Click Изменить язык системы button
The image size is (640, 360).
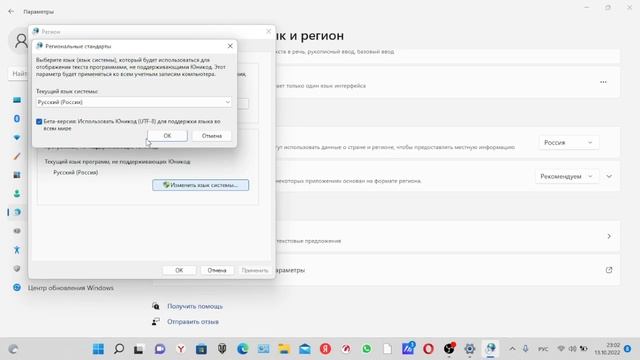point(200,185)
